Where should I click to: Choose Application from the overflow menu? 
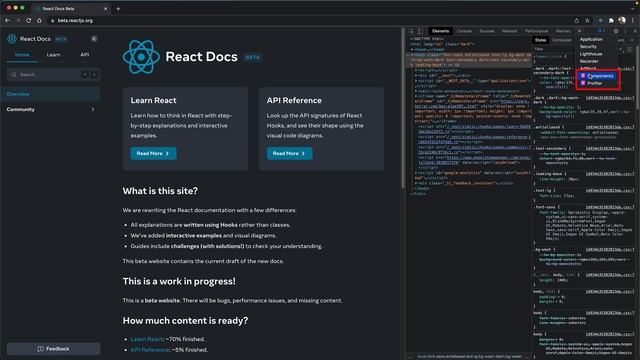(591, 39)
